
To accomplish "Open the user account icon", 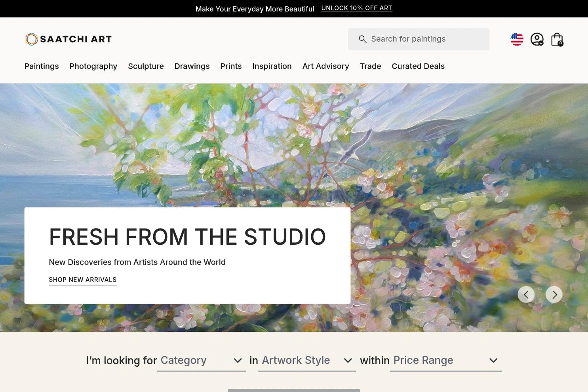I will click(x=537, y=39).
